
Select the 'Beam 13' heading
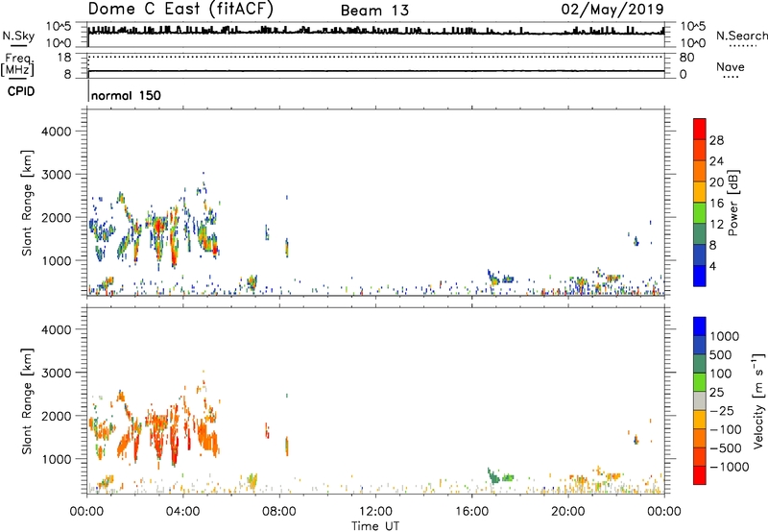(374, 11)
